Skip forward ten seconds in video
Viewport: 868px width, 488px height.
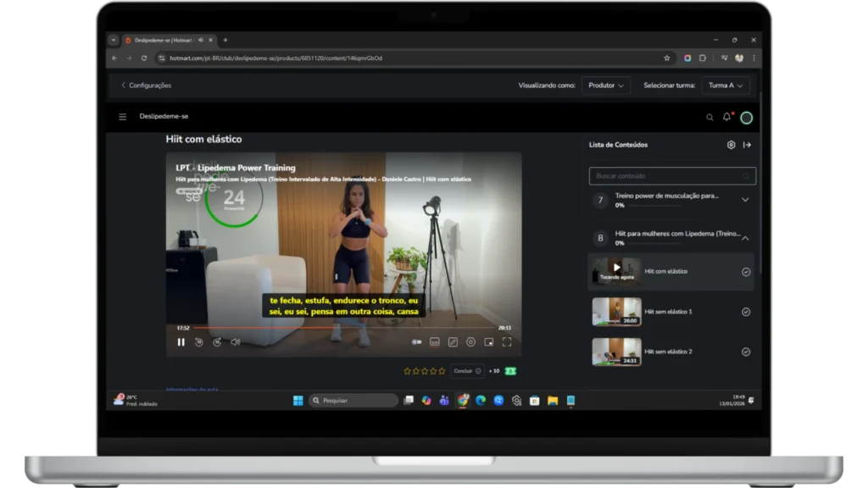pos(217,342)
